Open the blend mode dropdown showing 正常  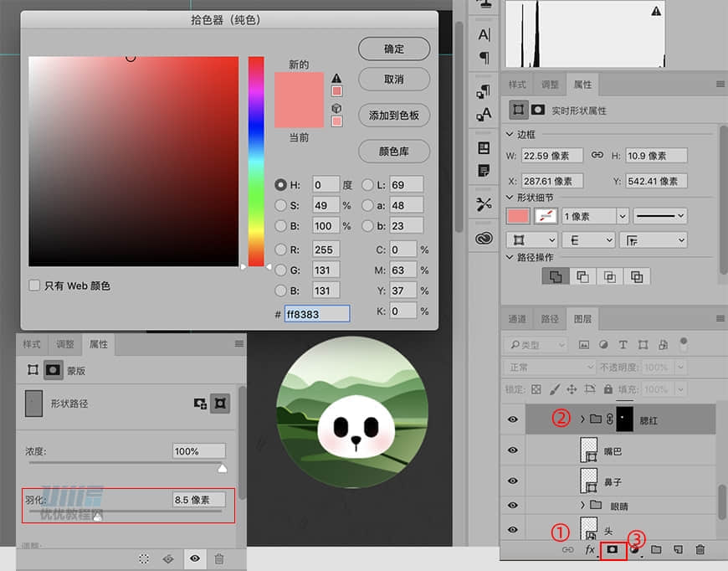(x=548, y=367)
